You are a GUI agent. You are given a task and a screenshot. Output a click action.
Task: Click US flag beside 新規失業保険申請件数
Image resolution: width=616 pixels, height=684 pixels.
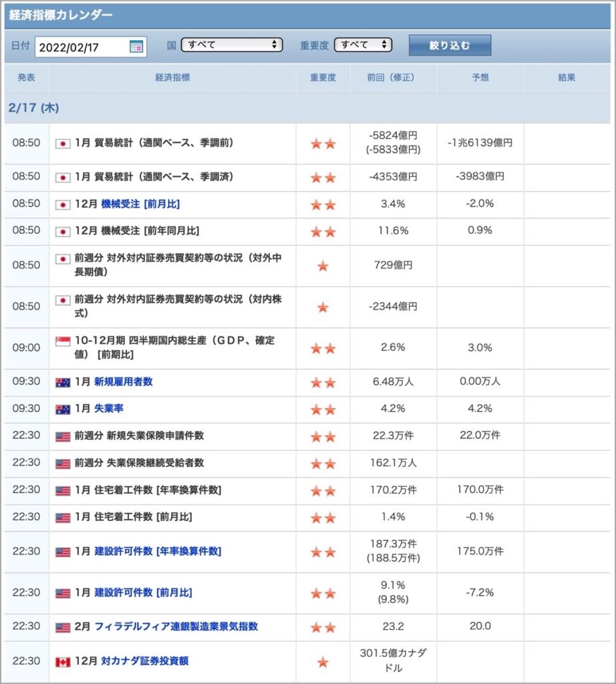[63, 437]
